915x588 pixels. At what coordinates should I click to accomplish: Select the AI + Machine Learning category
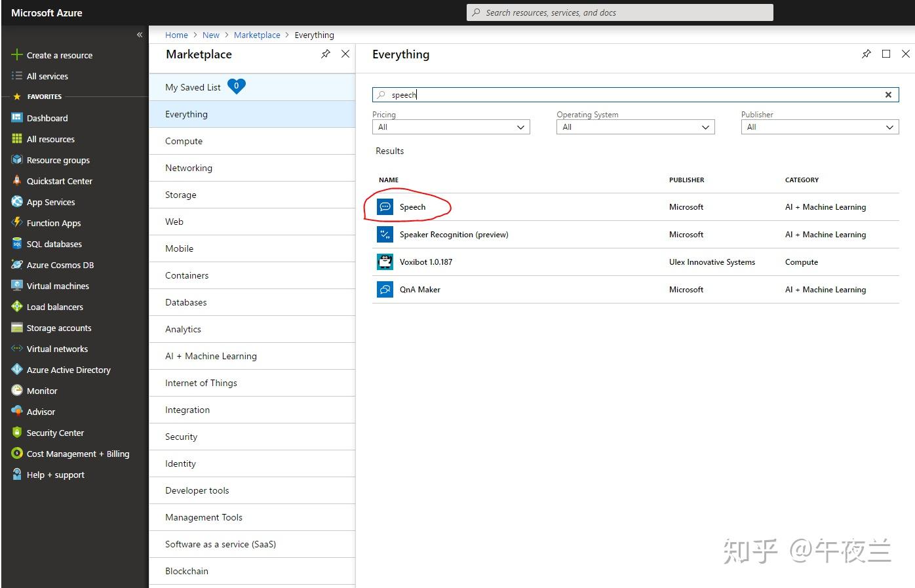pyautogui.click(x=252, y=356)
